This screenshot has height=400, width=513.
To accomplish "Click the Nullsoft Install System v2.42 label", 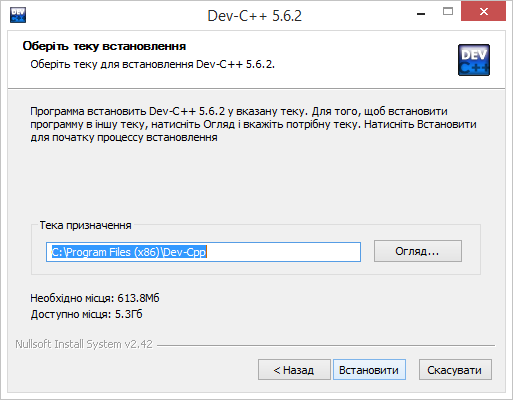I will [84, 344].
